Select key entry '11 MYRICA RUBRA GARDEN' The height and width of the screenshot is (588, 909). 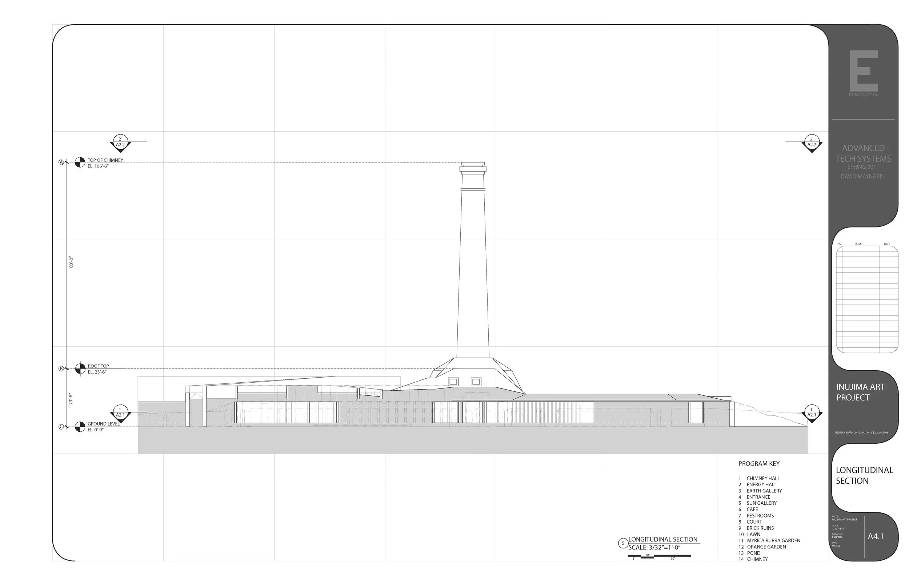pos(769,541)
